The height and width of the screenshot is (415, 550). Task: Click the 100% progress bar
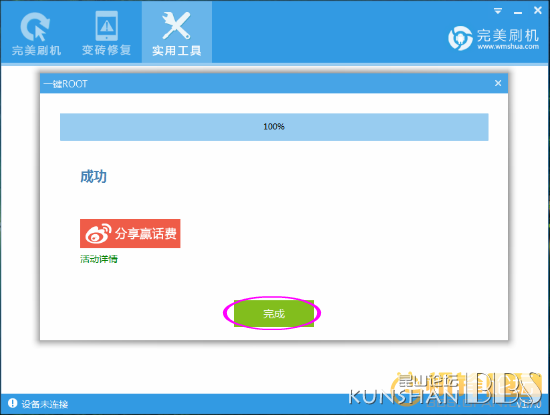(274, 127)
